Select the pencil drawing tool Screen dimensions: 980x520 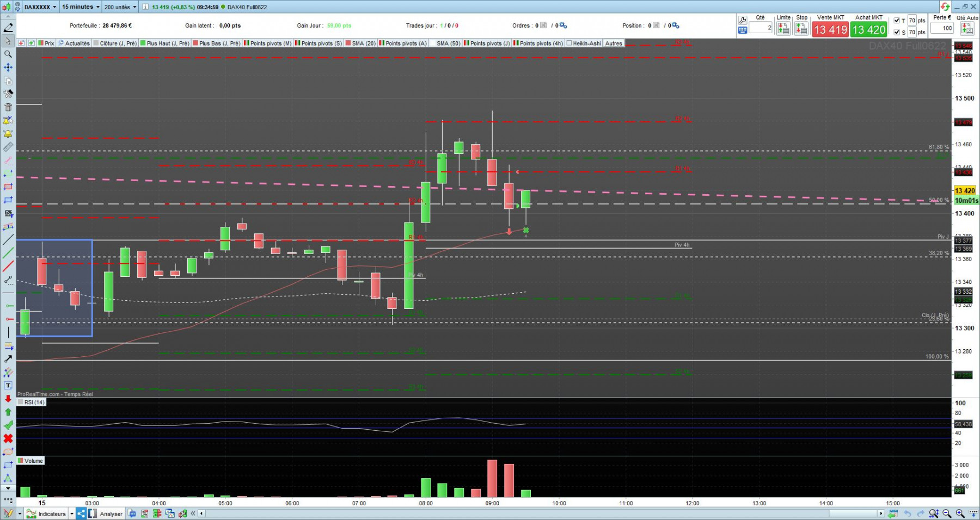pos(8,28)
